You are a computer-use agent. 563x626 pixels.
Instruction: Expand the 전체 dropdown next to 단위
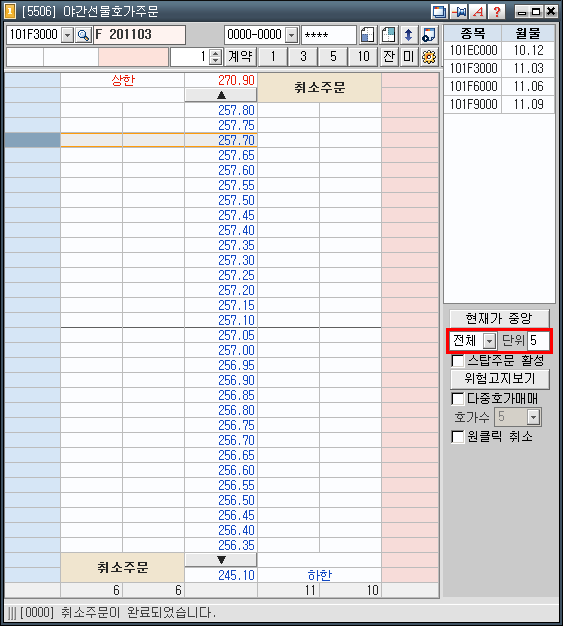(489, 341)
